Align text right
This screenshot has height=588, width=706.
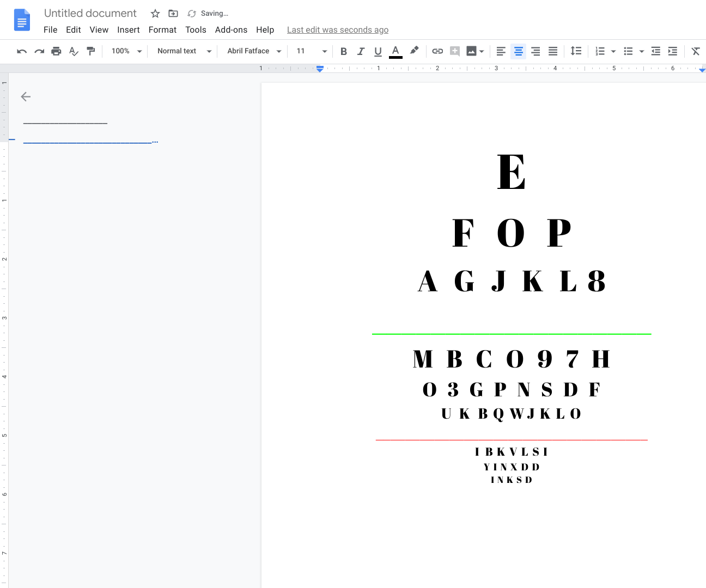535,51
